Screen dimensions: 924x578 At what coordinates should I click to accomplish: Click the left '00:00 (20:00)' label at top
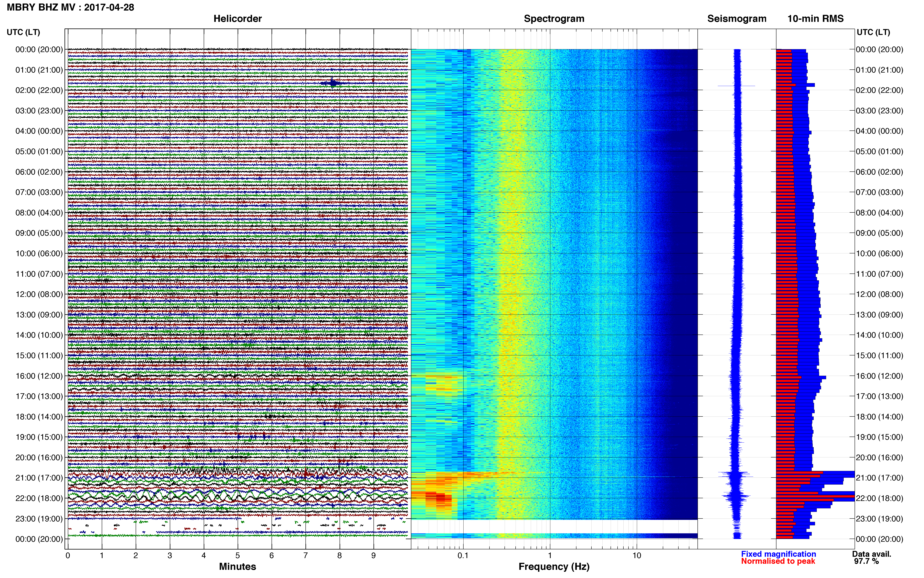(x=39, y=49)
